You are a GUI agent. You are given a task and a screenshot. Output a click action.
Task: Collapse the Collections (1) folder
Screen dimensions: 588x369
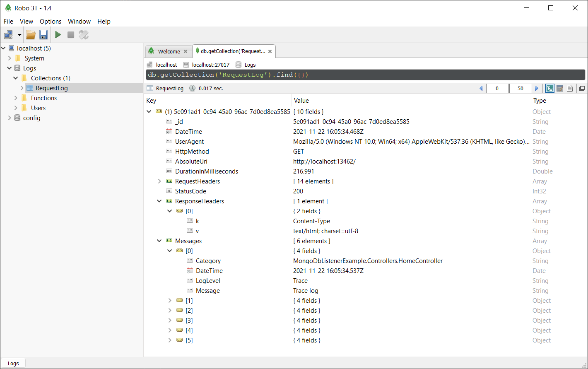click(x=16, y=78)
